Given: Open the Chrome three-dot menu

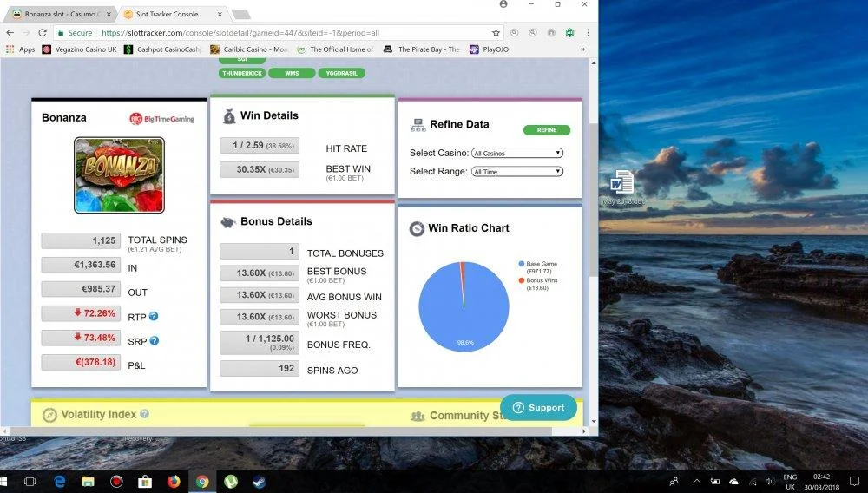Looking at the screenshot, I should [x=588, y=33].
